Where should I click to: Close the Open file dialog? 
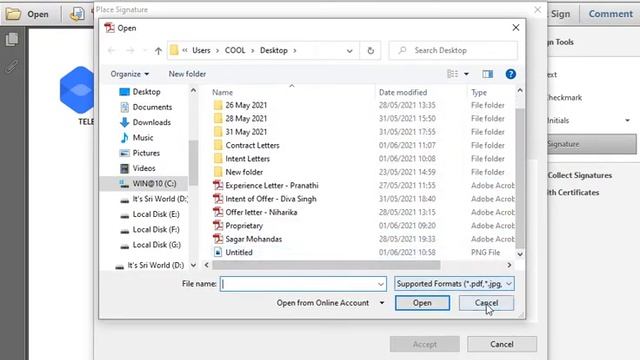[516, 28]
